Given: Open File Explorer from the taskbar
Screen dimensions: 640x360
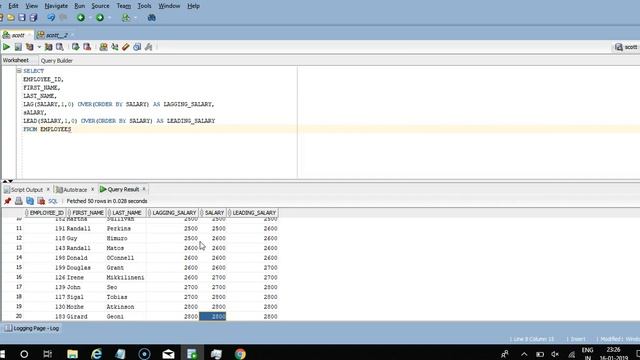Looking at the screenshot, I should (72, 354).
